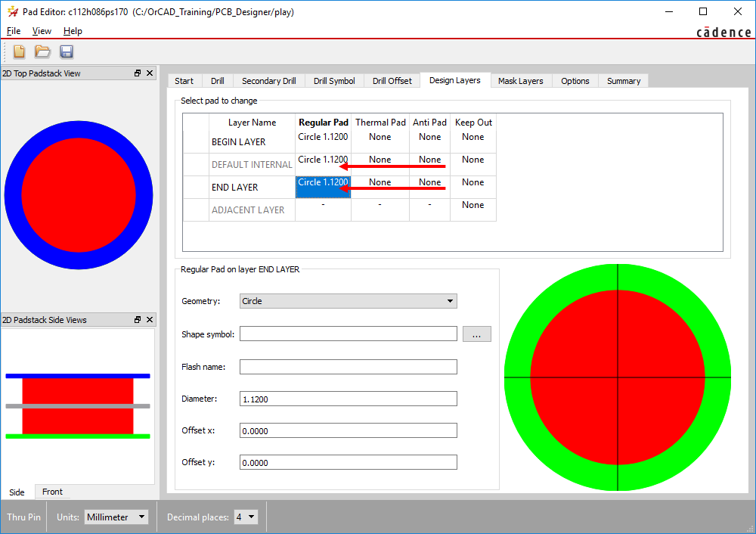The height and width of the screenshot is (534, 756).
Task: Undock the 2D Padstack Side Views panel
Action: [138, 319]
